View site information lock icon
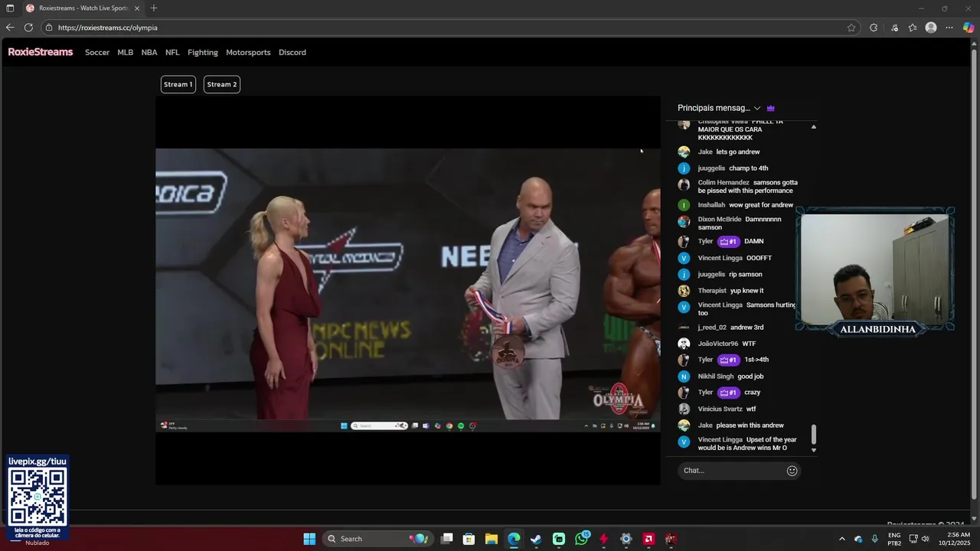The width and height of the screenshot is (980, 551). [49, 28]
